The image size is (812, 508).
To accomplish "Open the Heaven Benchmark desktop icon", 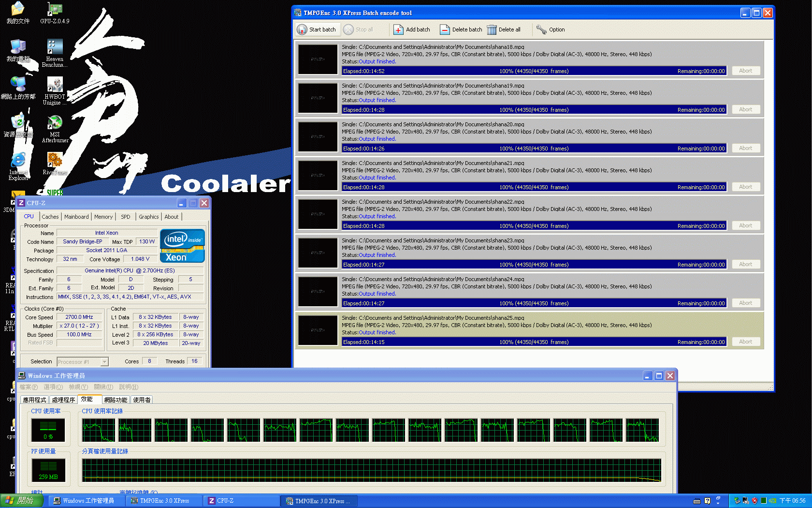I will 55,47.
